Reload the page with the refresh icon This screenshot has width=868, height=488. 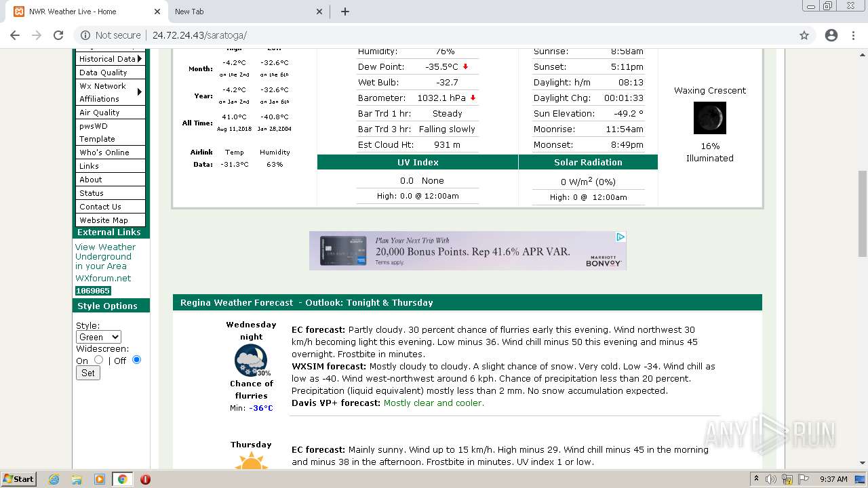click(x=58, y=35)
